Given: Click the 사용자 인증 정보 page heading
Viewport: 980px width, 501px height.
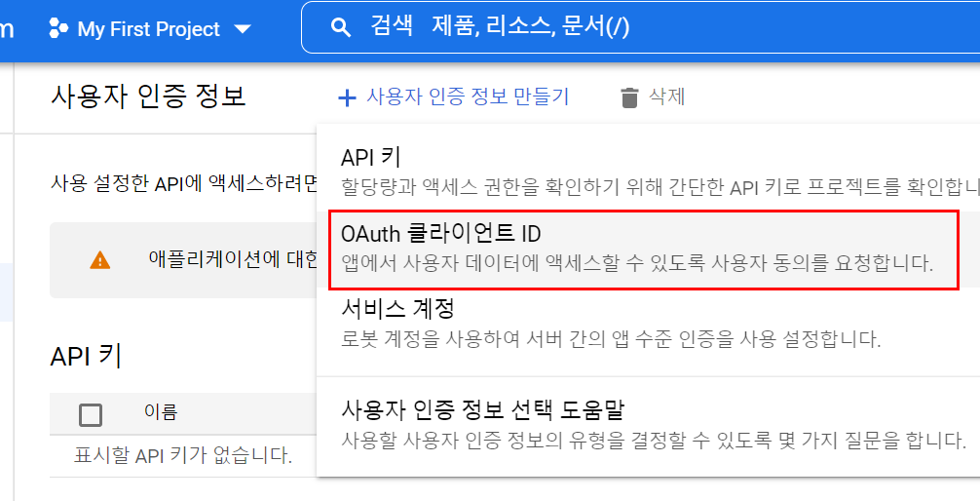Looking at the screenshot, I should tap(148, 96).
